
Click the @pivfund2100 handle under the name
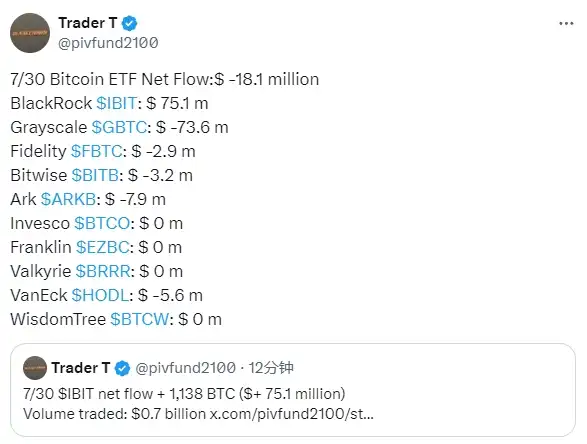pyautogui.click(x=108, y=43)
